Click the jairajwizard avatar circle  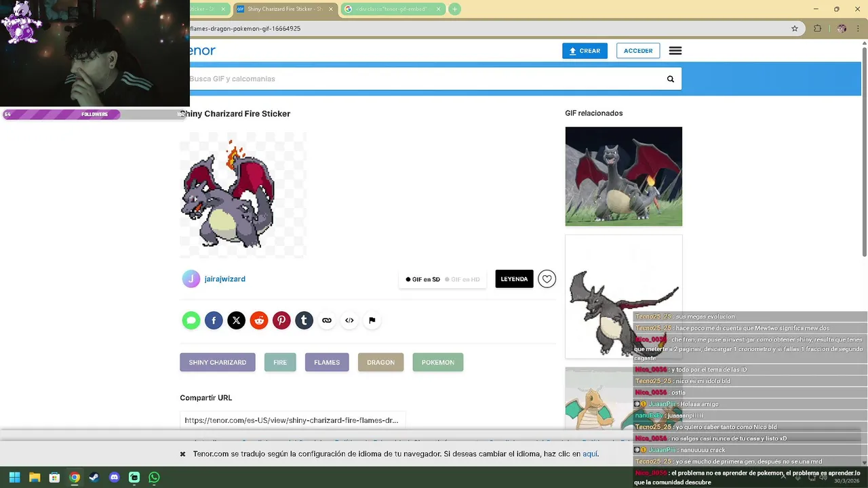tap(191, 279)
